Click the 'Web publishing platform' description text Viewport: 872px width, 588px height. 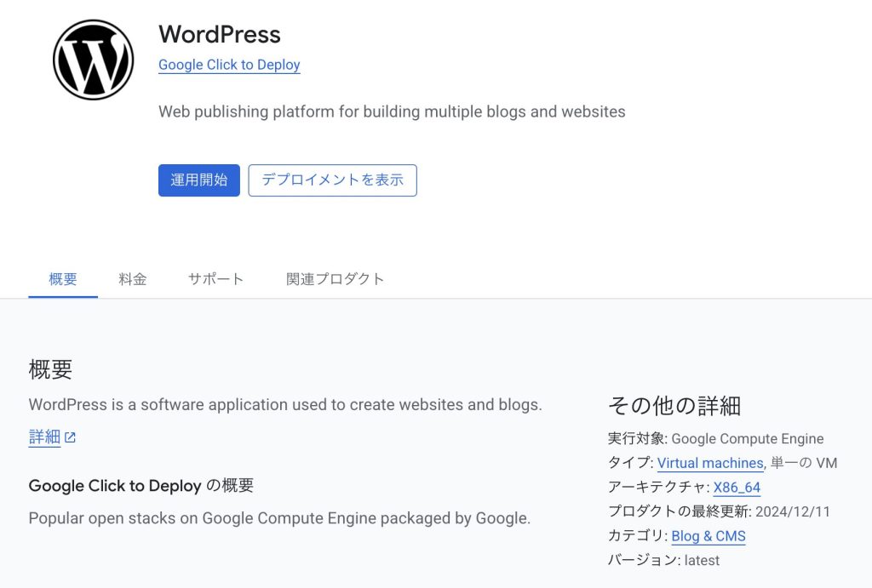[x=392, y=111]
